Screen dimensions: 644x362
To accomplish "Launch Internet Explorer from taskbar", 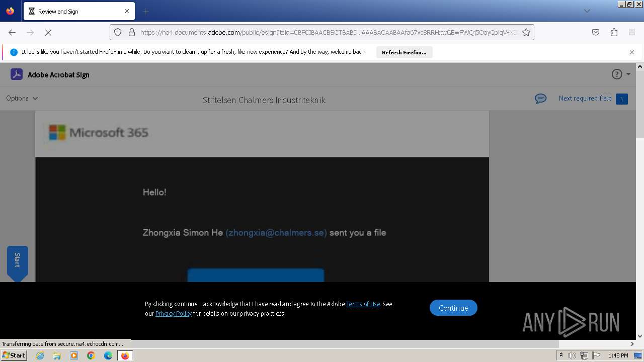I will (40, 355).
